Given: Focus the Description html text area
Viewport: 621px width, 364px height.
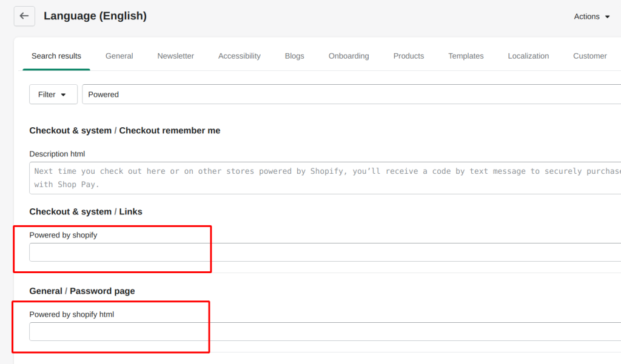Looking at the screenshot, I should (x=327, y=177).
